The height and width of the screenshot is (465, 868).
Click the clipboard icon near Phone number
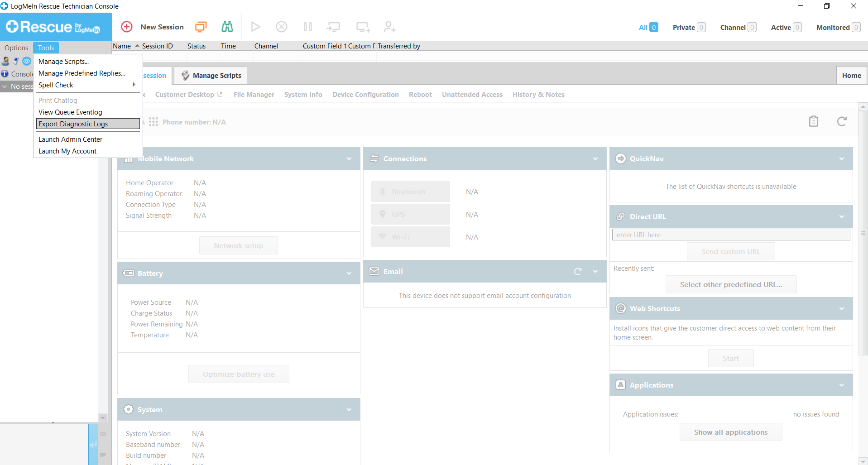814,121
